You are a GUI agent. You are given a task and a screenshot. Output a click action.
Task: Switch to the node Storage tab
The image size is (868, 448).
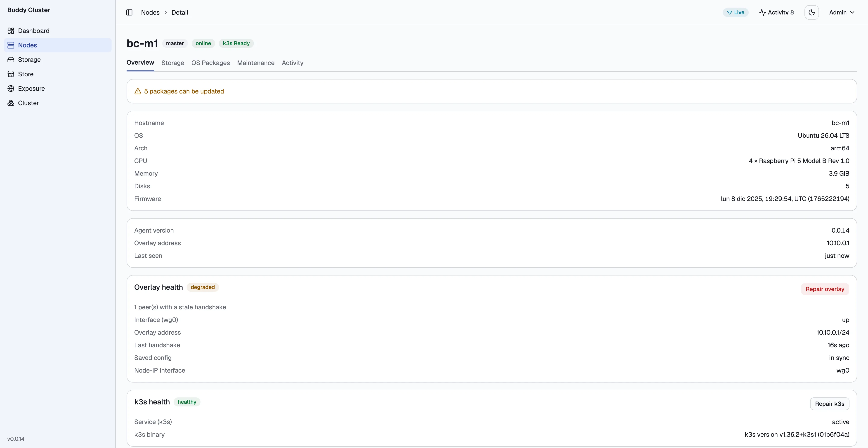point(173,63)
